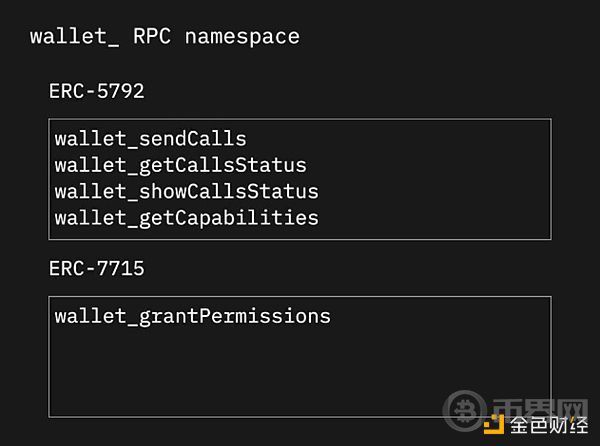Click the wallet_showCallsStatus entry

click(x=186, y=192)
